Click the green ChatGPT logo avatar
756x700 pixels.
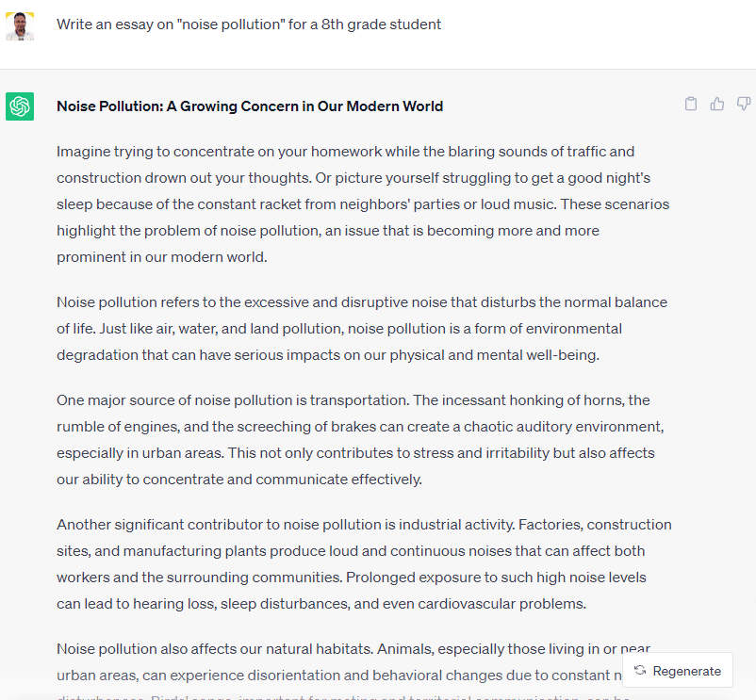(x=20, y=106)
